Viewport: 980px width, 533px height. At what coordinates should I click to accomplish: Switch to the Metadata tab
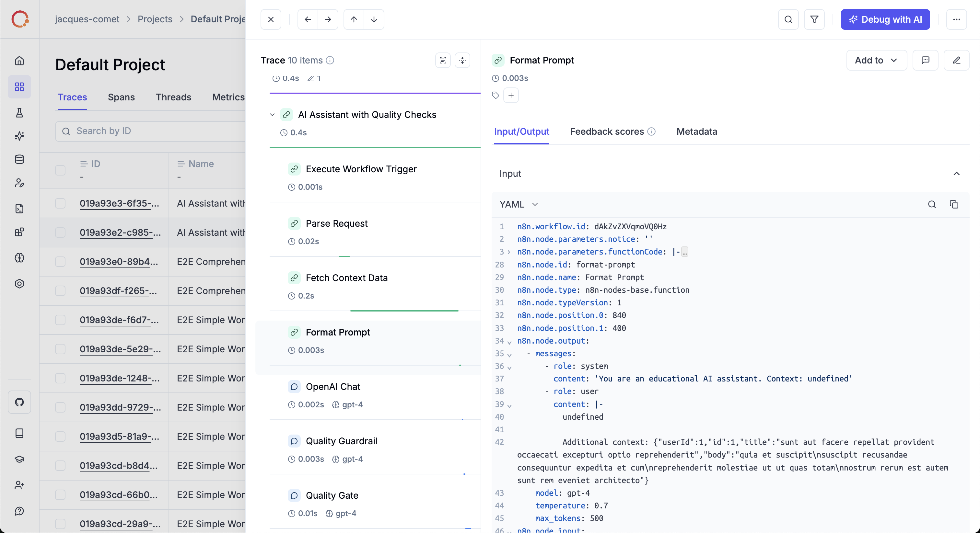[x=696, y=131]
